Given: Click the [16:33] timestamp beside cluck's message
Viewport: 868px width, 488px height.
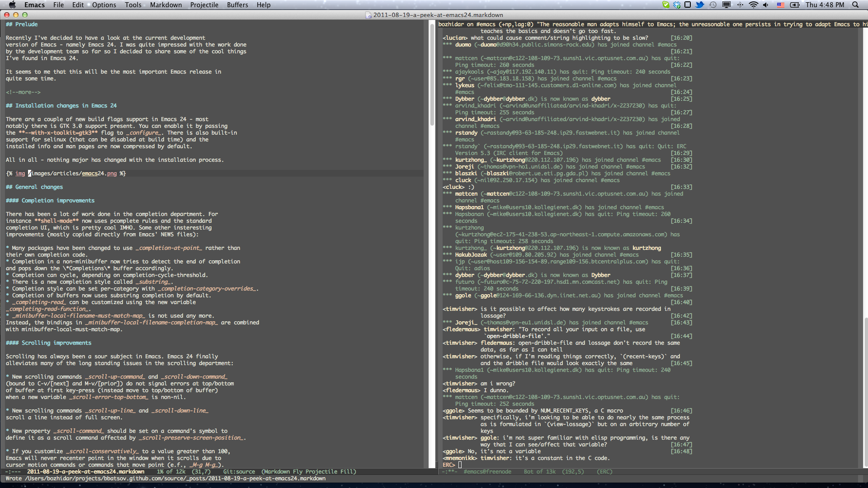Looking at the screenshot, I should click(x=681, y=187).
